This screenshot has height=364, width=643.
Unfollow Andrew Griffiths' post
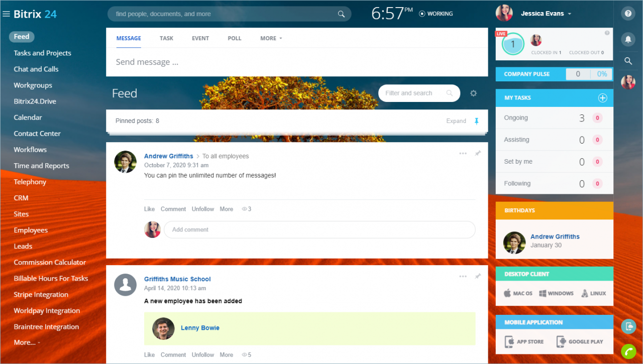[x=203, y=209]
